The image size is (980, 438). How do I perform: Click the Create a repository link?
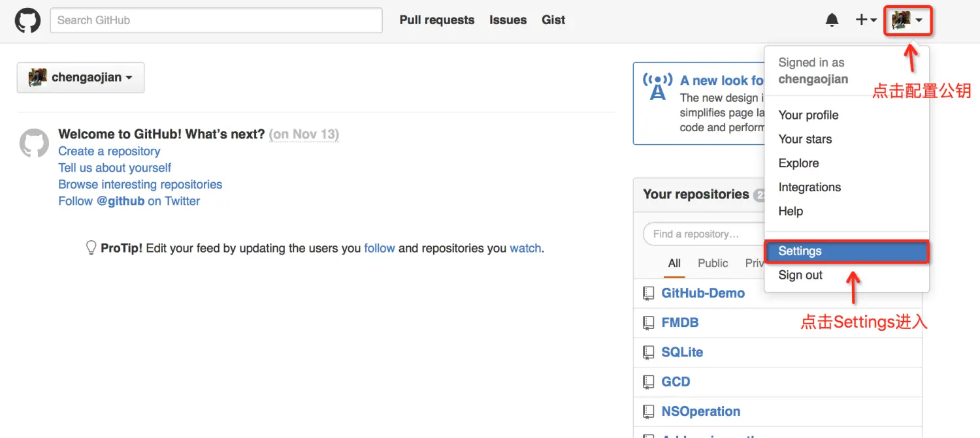click(x=109, y=151)
